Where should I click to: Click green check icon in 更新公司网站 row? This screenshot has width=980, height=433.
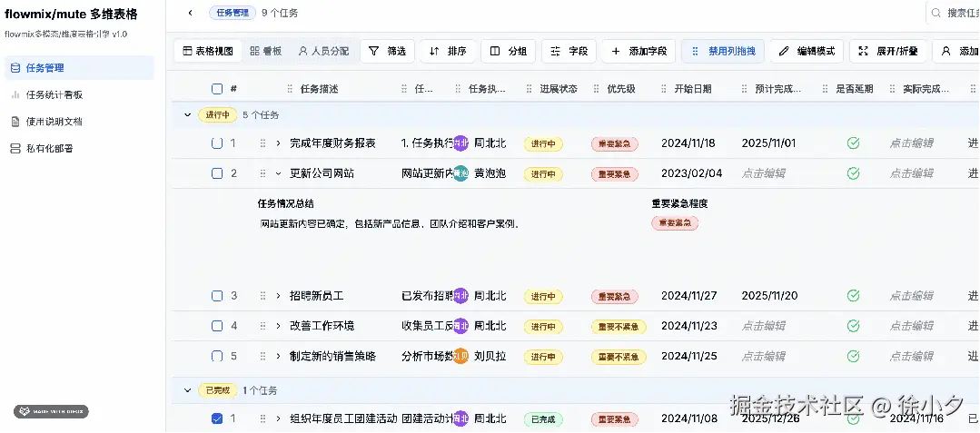click(853, 173)
